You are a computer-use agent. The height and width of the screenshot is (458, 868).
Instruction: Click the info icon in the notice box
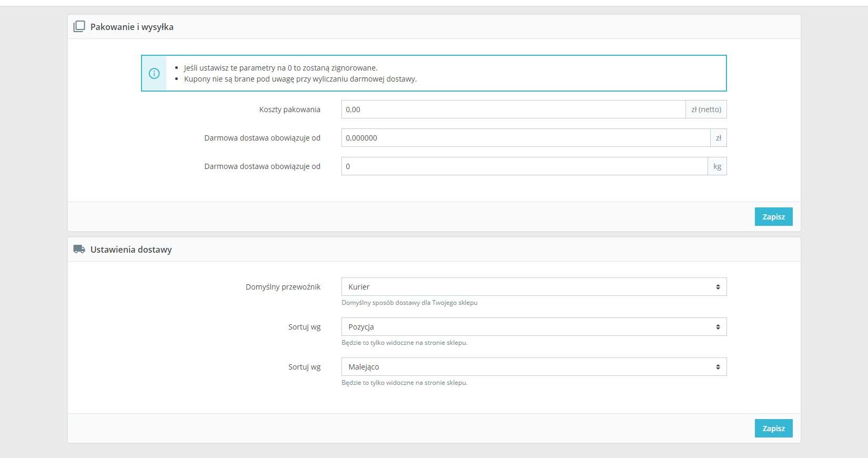154,73
